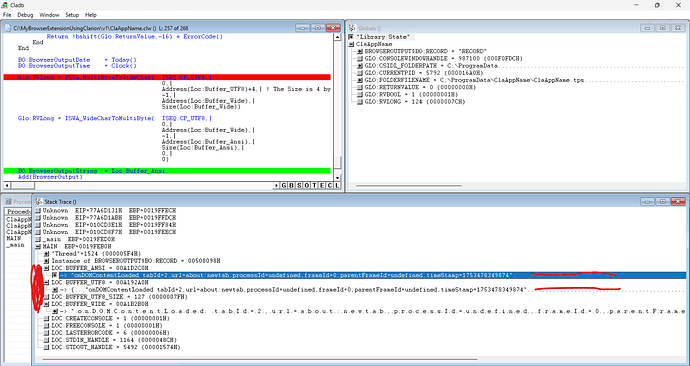Click the source window scroll down arrow
The width and height of the screenshot is (690, 366).
(338, 178)
